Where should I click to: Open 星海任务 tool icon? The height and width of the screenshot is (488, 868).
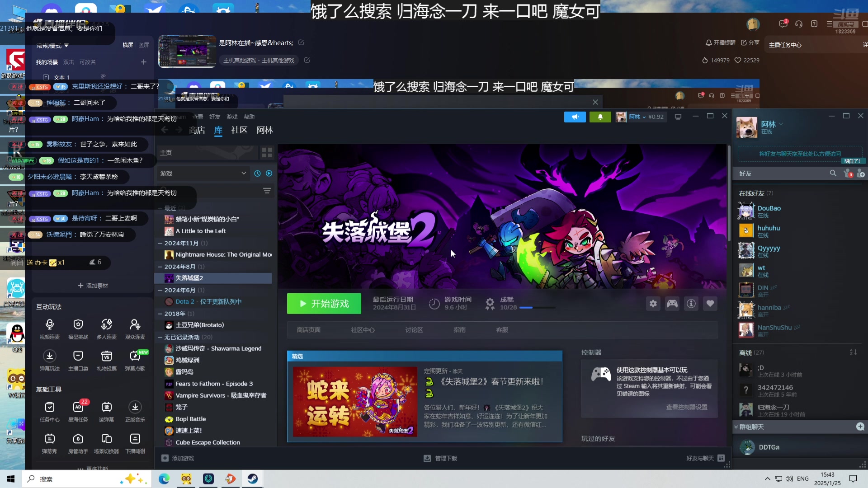click(x=78, y=412)
